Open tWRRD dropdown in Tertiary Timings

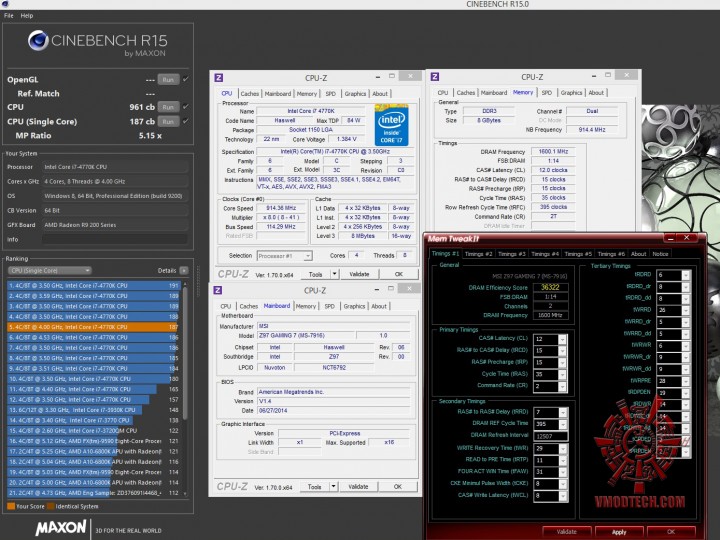click(686, 310)
